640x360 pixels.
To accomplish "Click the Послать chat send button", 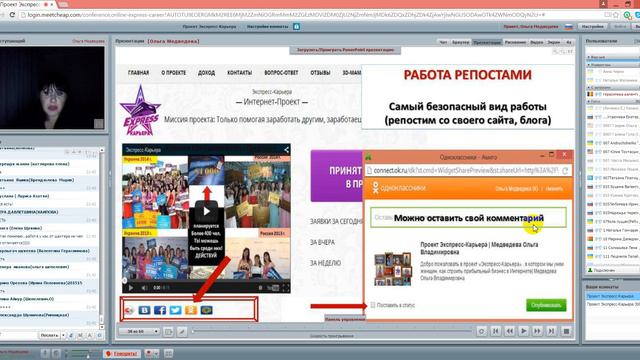I will click(x=49, y=335).
